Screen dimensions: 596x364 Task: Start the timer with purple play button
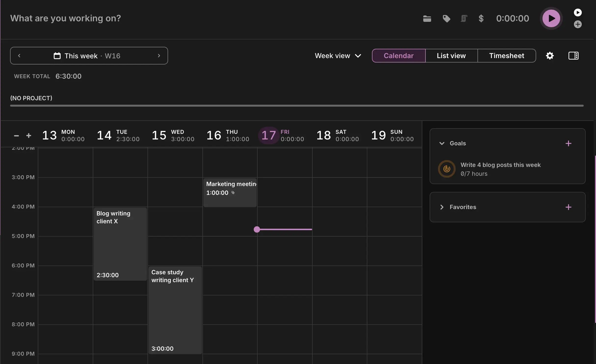coord(551,18)
